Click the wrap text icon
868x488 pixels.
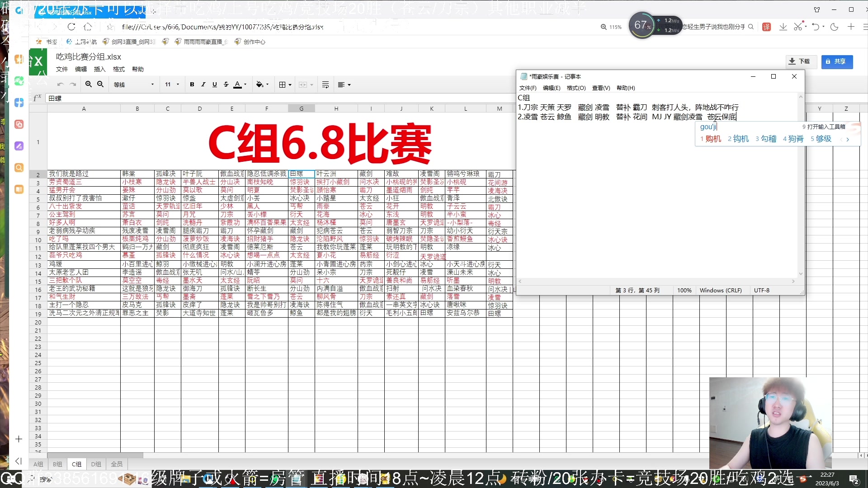click(325, 84)
